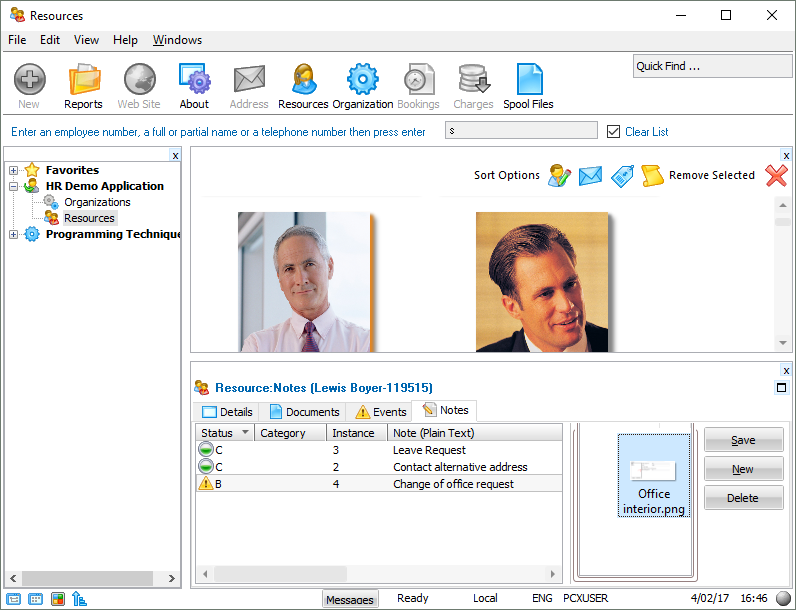Click the Delete button

coord(743,498)
